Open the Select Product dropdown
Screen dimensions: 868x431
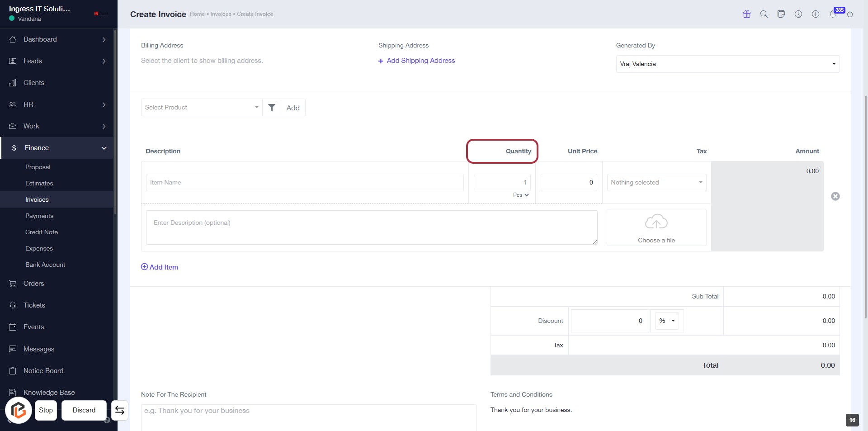coord(202,108)
